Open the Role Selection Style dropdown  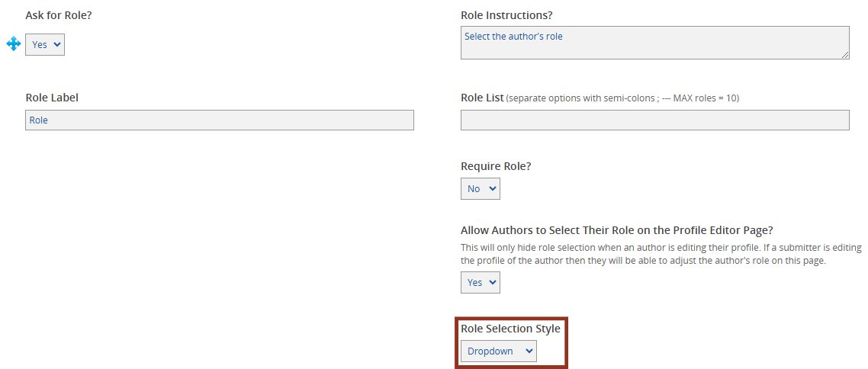[499, 351]
